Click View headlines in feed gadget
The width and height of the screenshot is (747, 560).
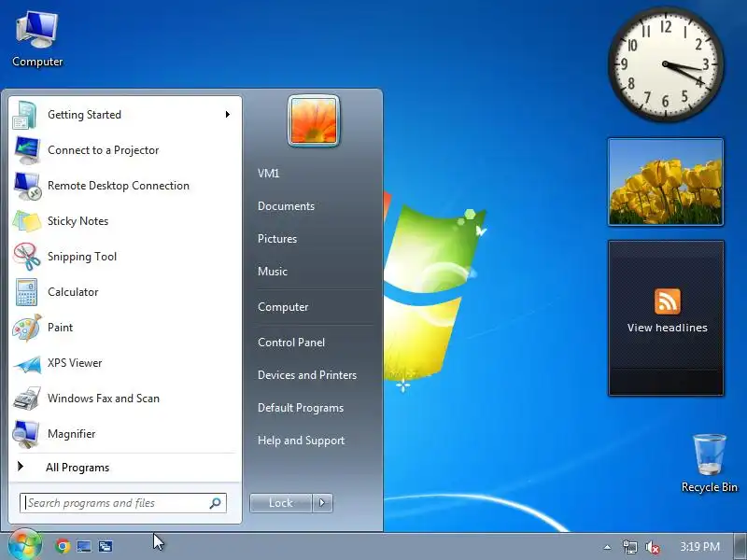click(667, 328)
